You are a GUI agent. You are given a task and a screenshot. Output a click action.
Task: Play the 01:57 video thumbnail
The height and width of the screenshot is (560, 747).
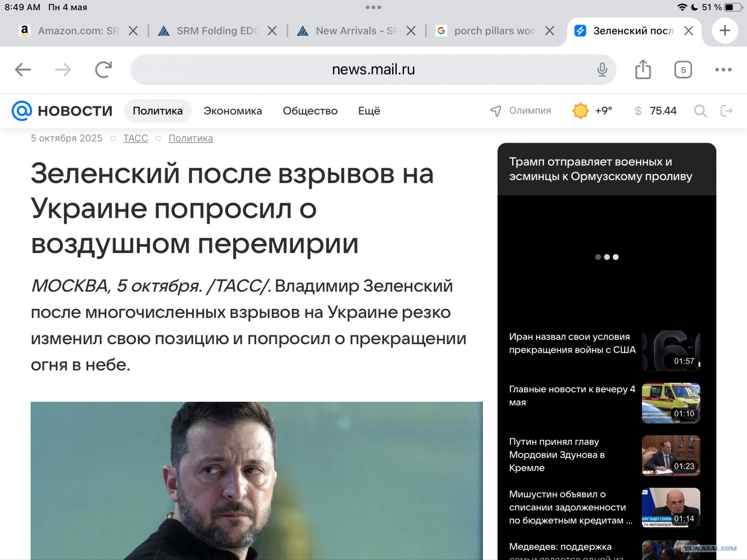[x=671, y=351]
